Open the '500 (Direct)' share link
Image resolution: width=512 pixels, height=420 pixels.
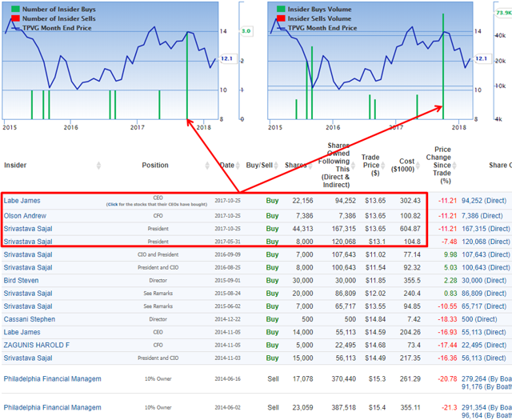(x=479, y=319)
